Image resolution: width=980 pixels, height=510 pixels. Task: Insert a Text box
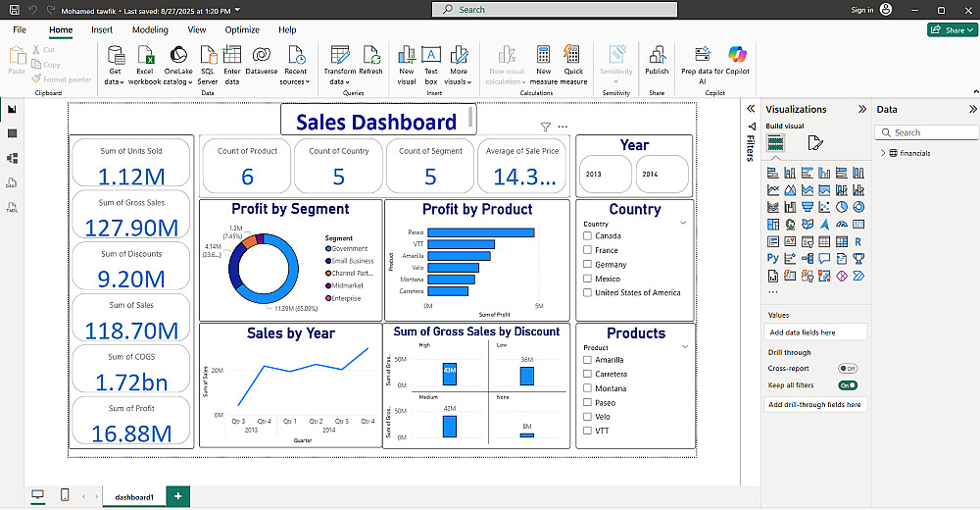431,65
